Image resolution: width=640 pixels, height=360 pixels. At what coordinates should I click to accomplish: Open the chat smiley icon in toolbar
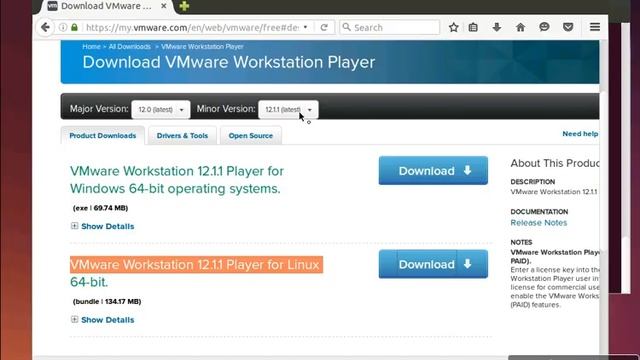point(544,27)
